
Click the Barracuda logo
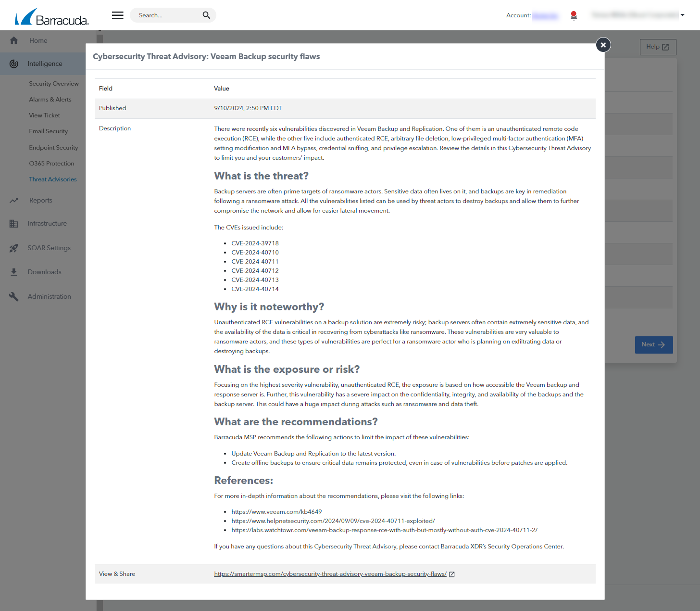click(x=52, y=17)
